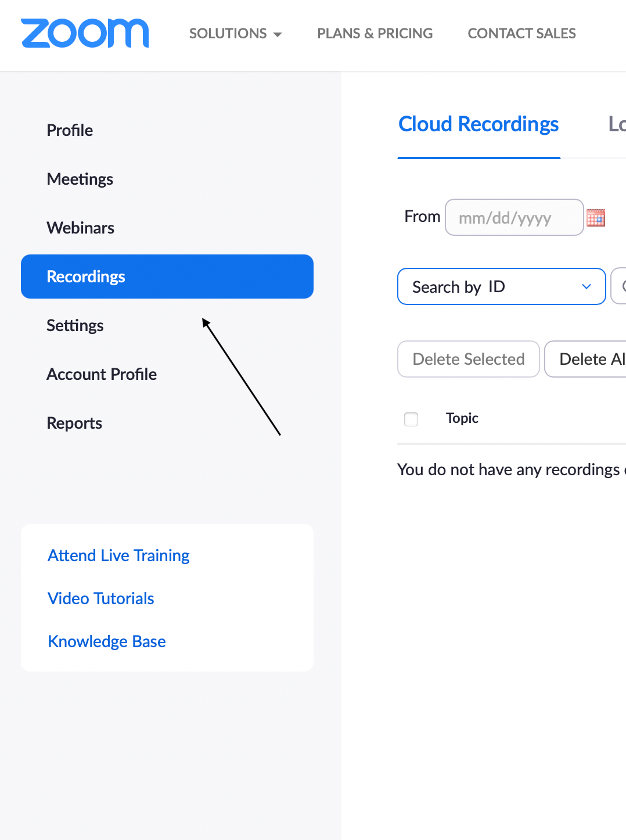This screenshot has height=840, width=626.
Task: Open Settings in the sidebar
Action: coord(75,325)
